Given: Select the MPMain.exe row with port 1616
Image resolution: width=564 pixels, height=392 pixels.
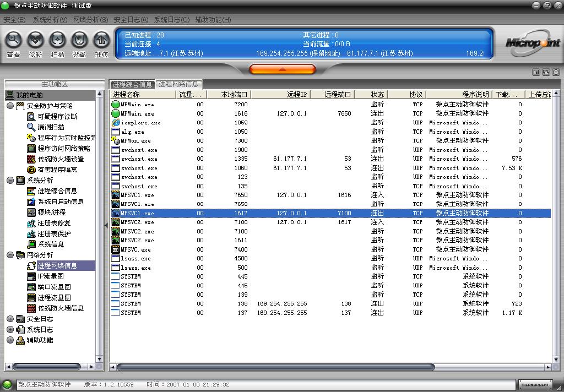Looking at the screenshot, I should coord(330,113).
